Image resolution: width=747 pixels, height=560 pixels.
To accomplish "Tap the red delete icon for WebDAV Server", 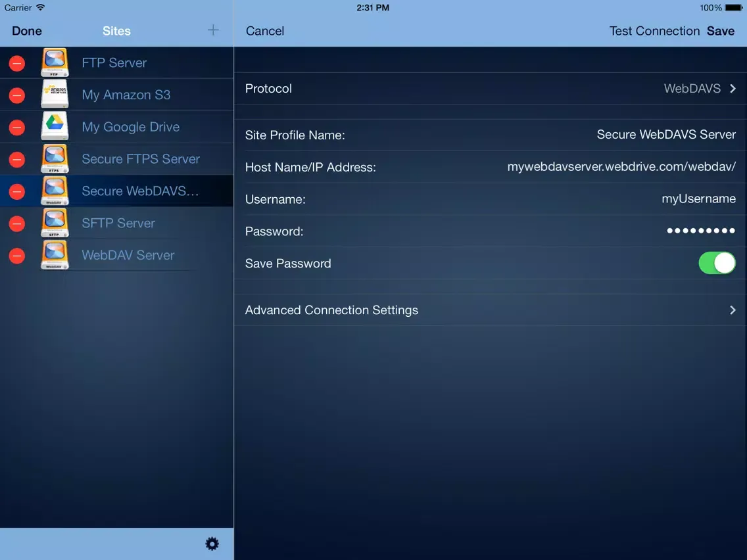I will (17, 256).
